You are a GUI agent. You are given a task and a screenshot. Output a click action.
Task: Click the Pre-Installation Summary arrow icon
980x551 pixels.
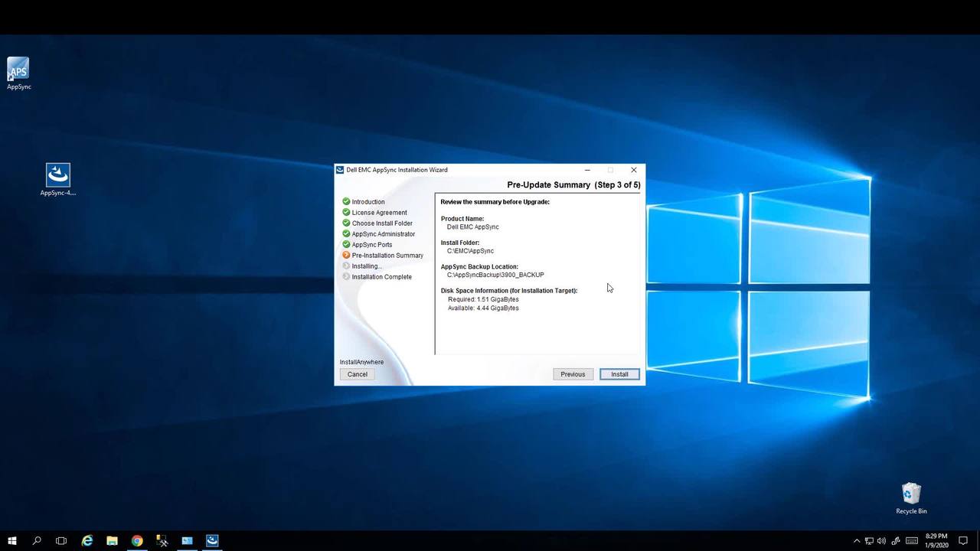coord(346,255)
